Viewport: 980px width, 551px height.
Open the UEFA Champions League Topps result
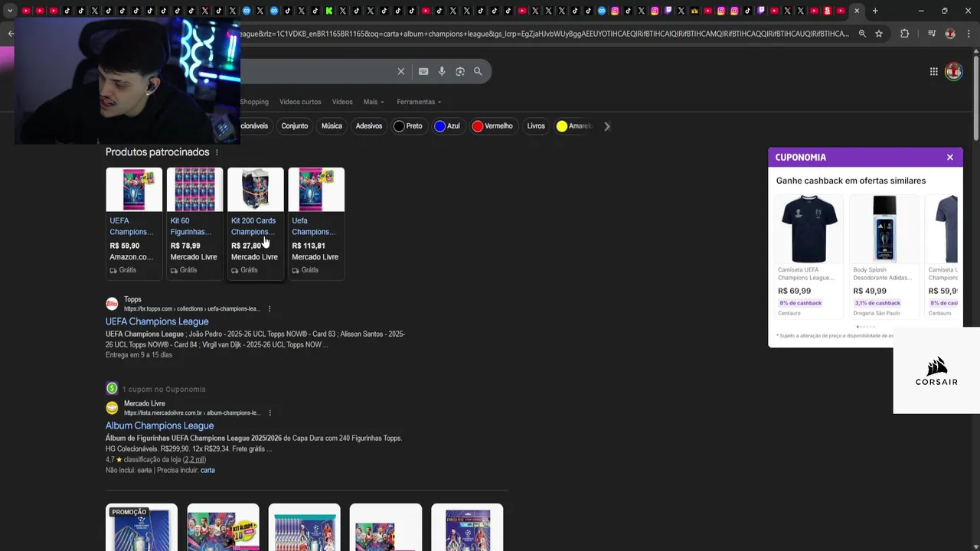[x=157, y=321]
